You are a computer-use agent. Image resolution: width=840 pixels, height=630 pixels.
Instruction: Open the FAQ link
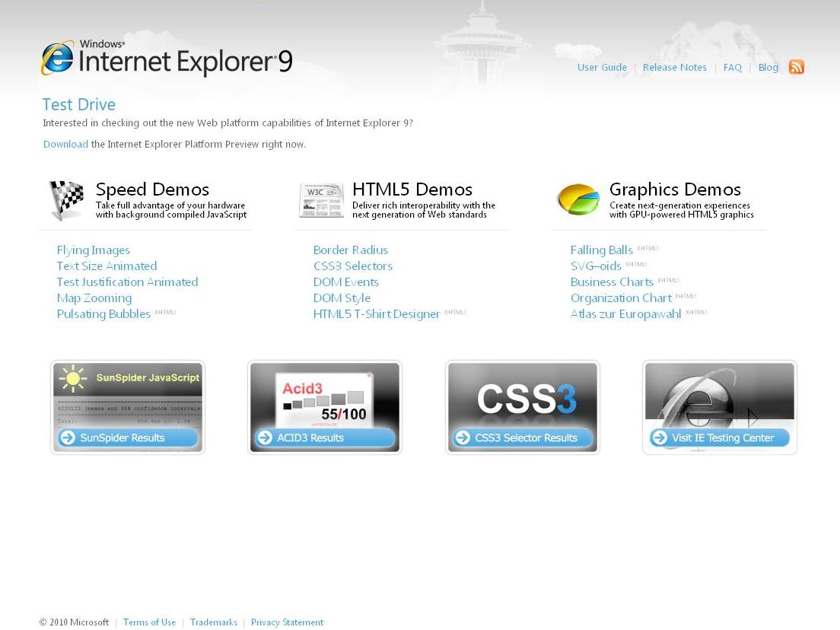pyautogui.click(x=732, y=68)
